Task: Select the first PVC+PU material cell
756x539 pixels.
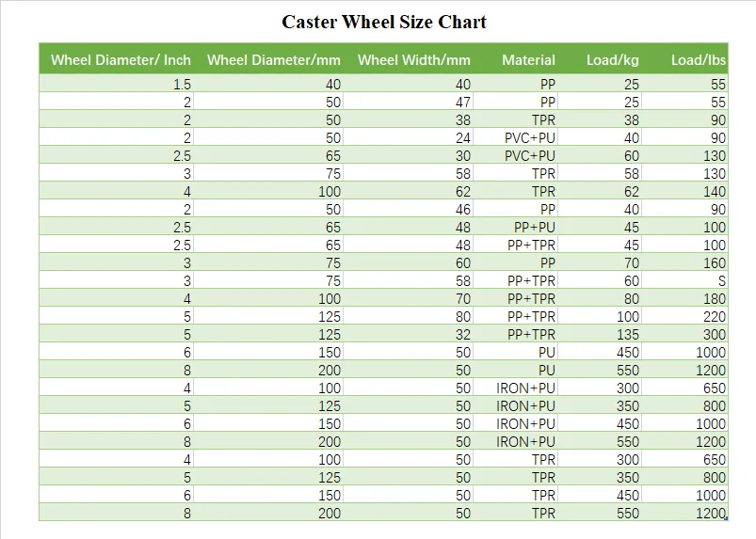Action: tap(515, 137)
